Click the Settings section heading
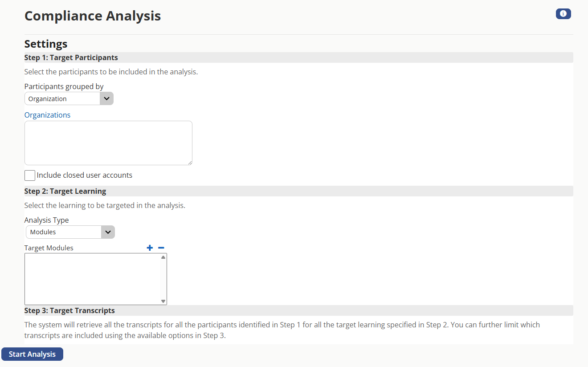 click(x=46, y=44)
